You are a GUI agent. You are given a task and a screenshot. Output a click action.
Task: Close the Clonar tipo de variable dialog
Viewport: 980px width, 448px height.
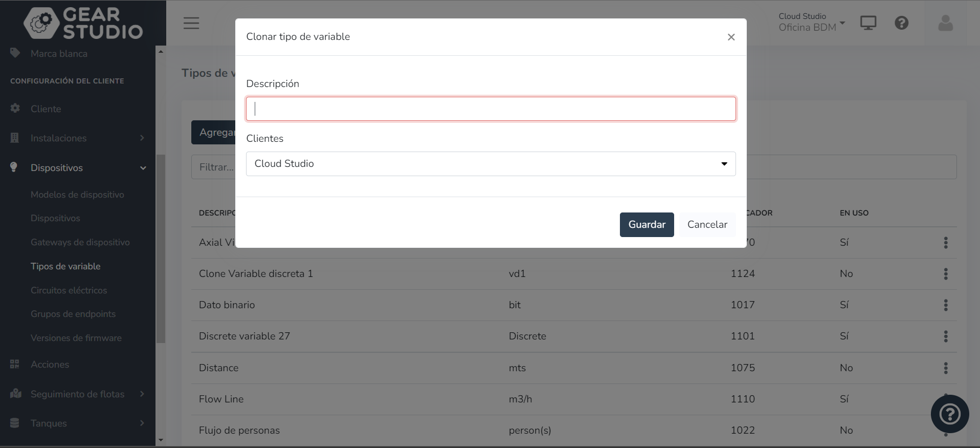[731, 37]
